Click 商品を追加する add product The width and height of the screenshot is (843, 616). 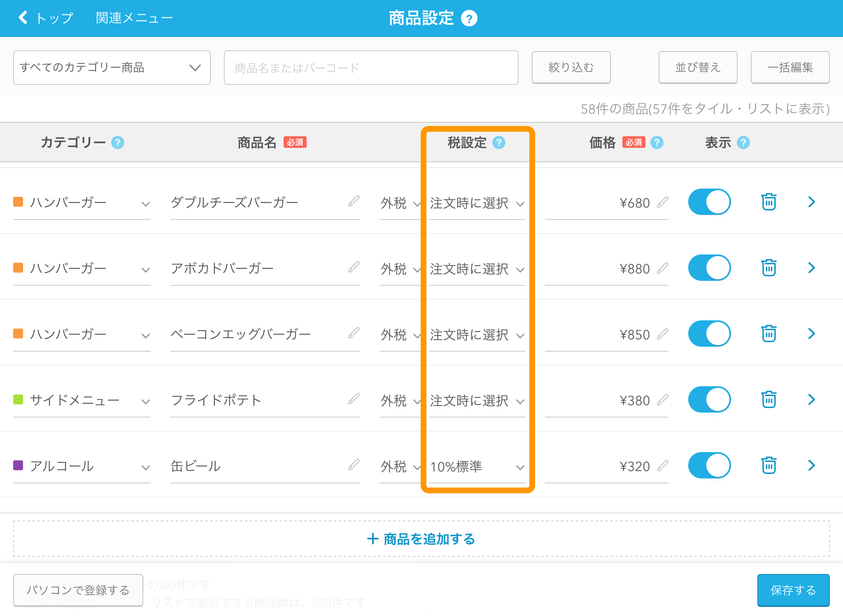point(421,539)
